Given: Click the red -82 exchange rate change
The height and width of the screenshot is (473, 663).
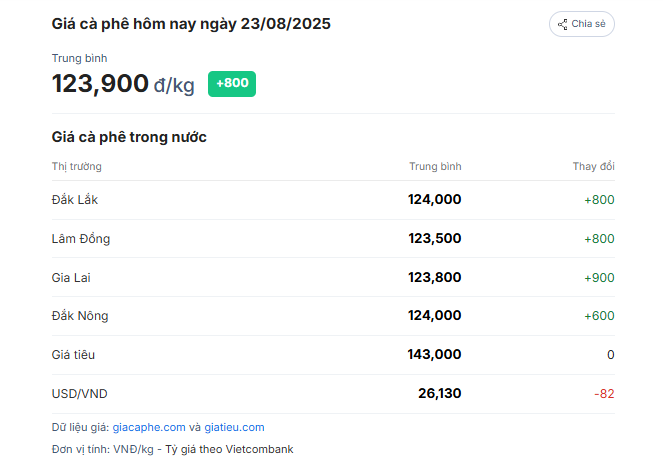Looking at the screenshot, I should tap(604, 394).
